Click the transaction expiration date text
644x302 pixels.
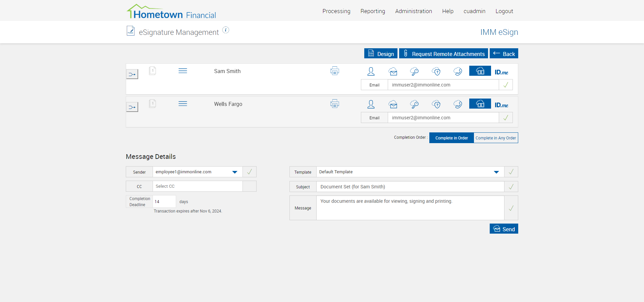(188, 211)
